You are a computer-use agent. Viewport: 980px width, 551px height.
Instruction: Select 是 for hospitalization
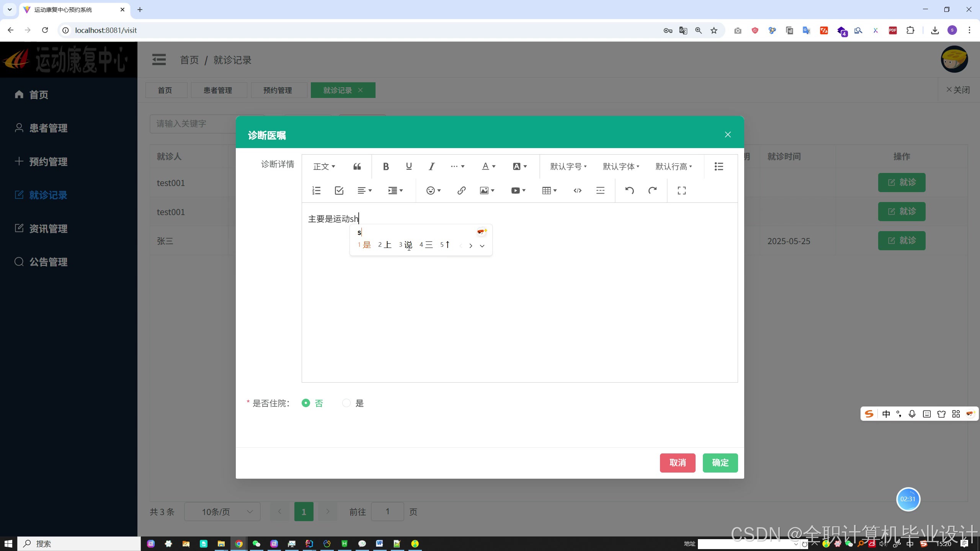click(346, 403)
